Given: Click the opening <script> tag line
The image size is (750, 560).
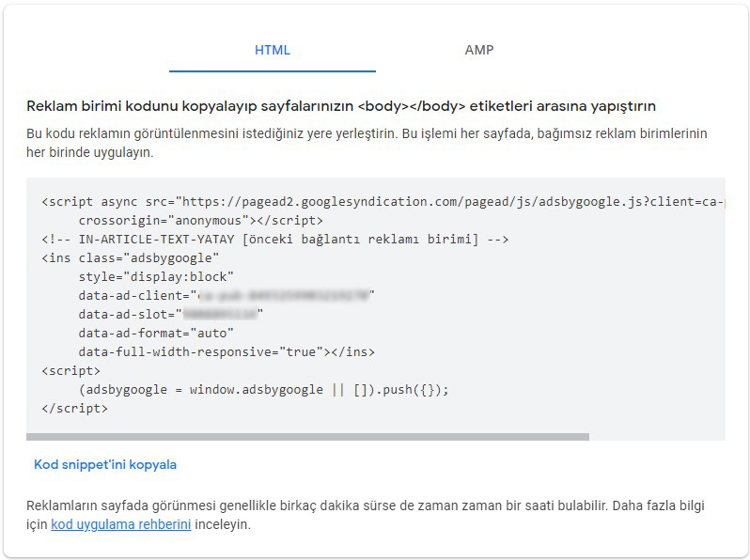Looking at the screenshot, I should (70, 370).
